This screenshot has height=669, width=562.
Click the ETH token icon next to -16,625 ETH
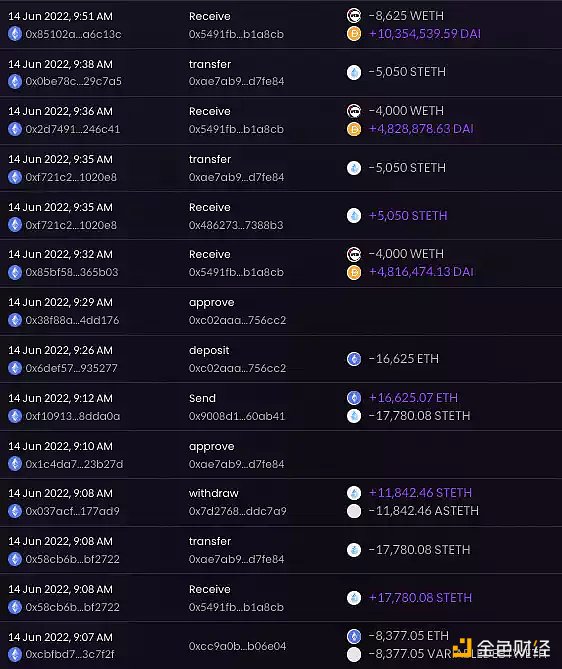[x=354, y=359]
